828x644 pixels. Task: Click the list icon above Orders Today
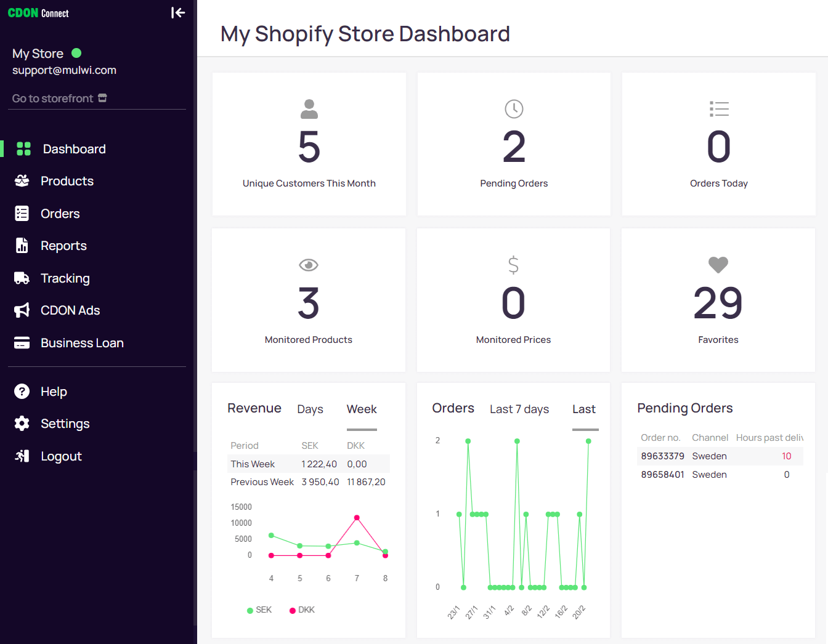tap(719, 109)
